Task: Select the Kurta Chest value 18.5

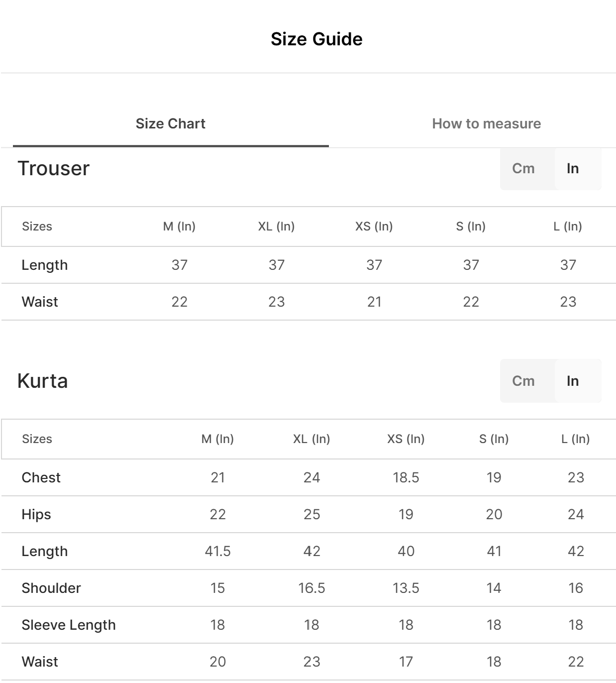Action: click(406, 477)
